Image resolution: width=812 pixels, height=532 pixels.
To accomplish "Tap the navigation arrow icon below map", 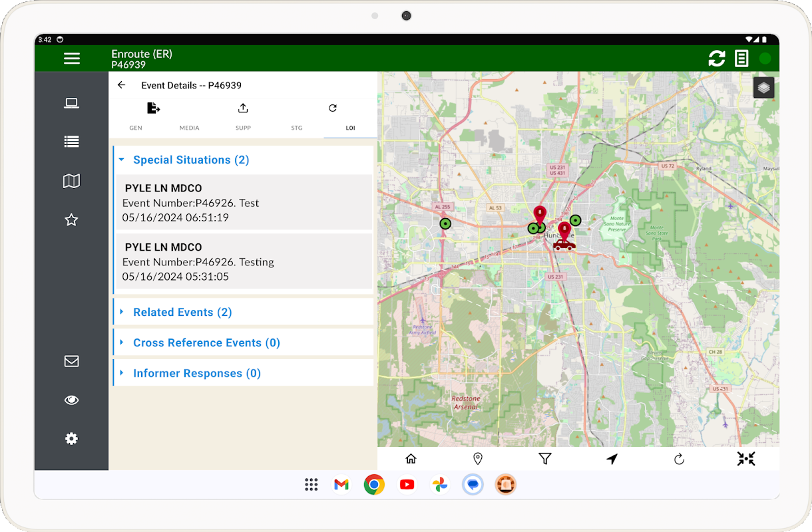I will click(x=612, y=459).
